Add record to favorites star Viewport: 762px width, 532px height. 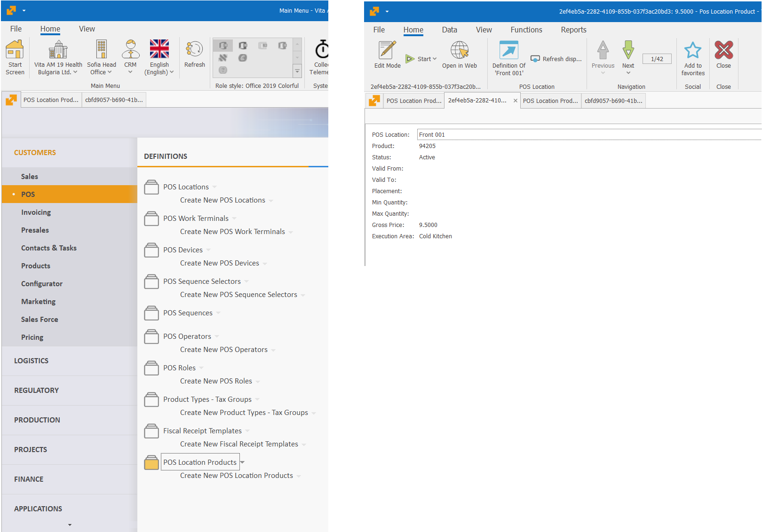[x=693, y=50]
